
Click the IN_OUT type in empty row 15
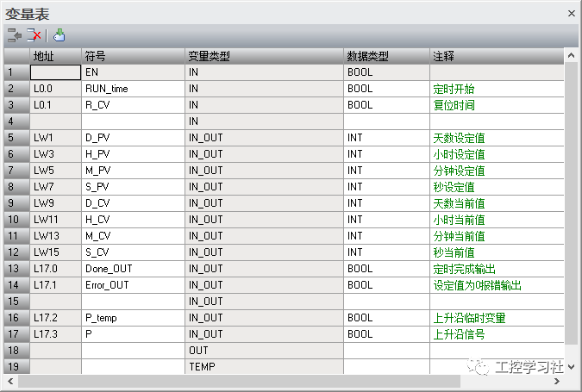point(265,302)
